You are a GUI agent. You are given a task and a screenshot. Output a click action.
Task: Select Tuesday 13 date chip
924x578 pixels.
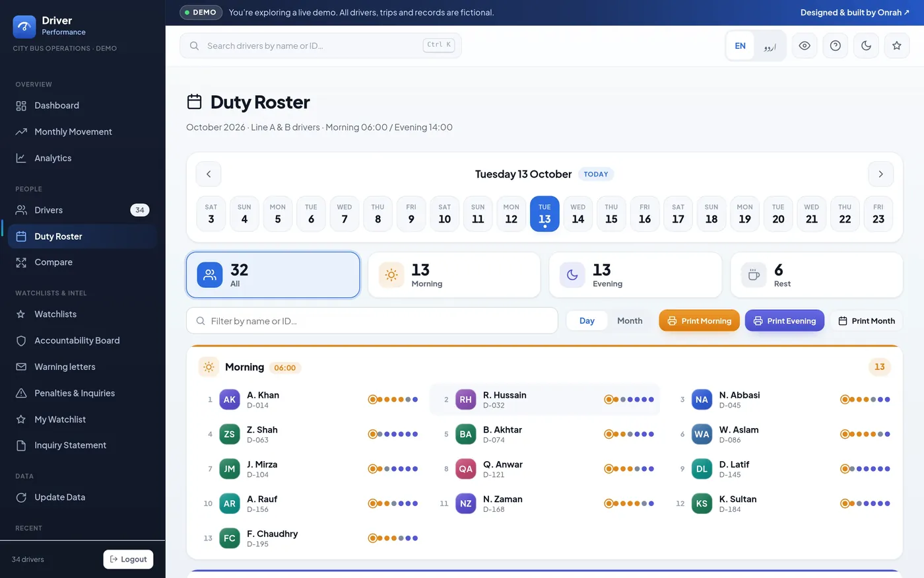pyautogui.click(x=544, y=214)
